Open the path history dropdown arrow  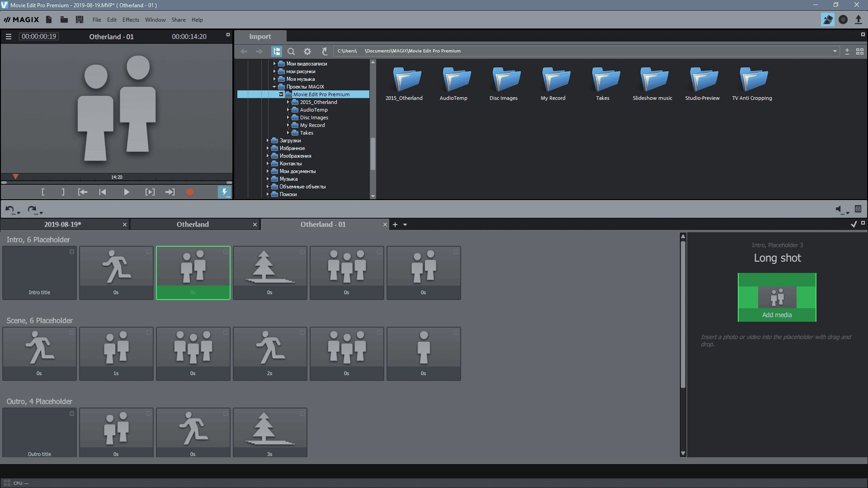click(835, 52)
